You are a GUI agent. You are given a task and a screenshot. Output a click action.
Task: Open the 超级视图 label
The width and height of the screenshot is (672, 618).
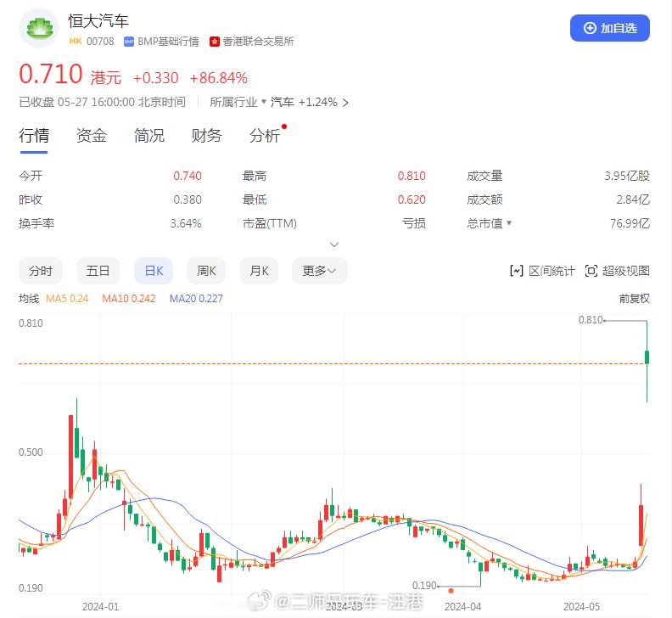(x=625, y=271)
